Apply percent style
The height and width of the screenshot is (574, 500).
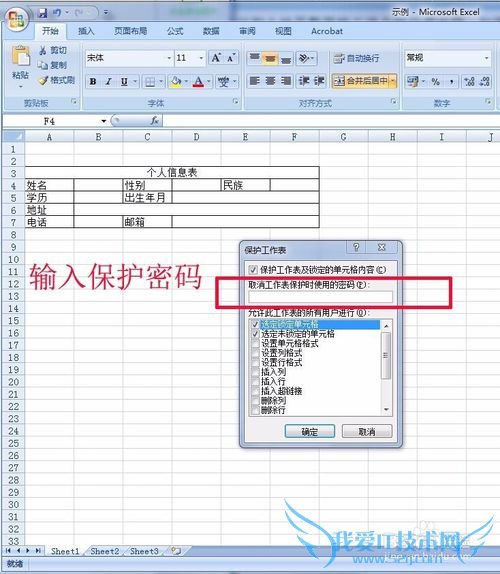(436, 81)
